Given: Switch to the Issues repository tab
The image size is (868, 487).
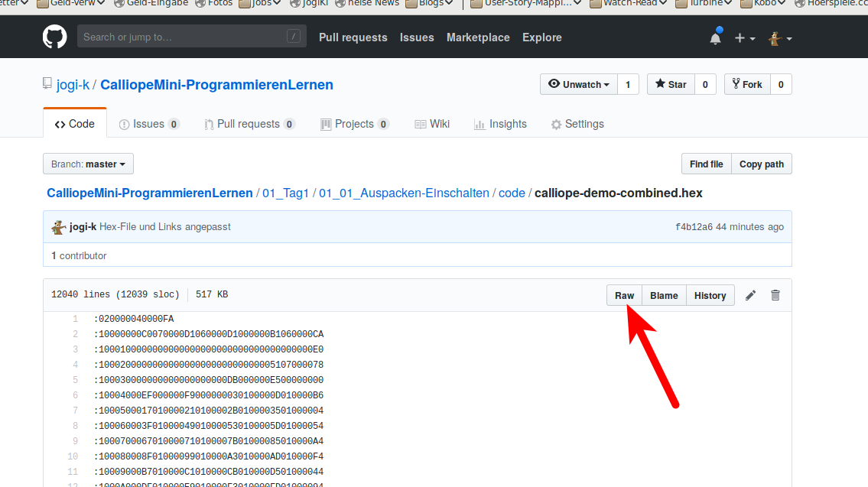Looking at the screenshot, I should click(x=149, y=124).
